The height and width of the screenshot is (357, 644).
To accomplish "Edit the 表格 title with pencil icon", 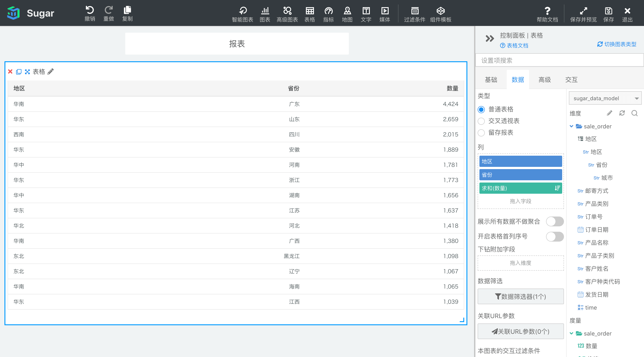I will click(x=51, y=72).
